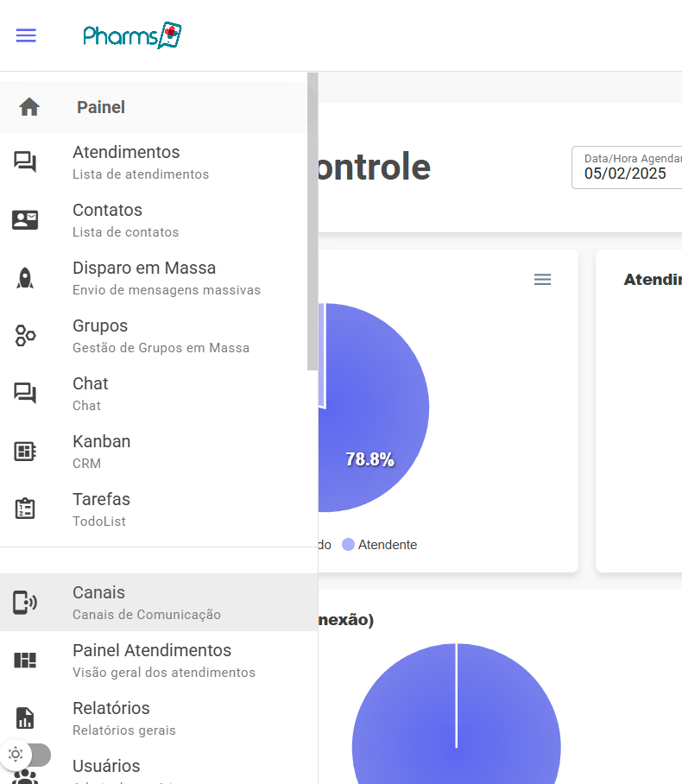Image resolution: width=682 pixels, height=784 pixels.
Task: Open Relatórios gerais menu item
Action: [x=159, y=718]
